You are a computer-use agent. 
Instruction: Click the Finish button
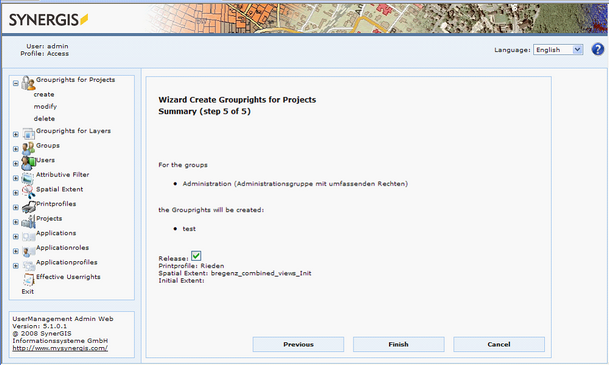(x=398, y=344)
